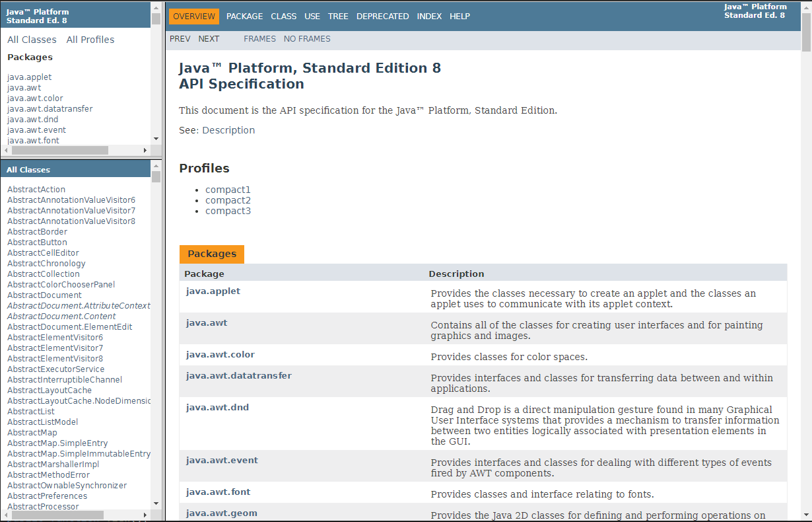This screenshot has width=812, height=522.
Task: Open the All Classes link in packages frame
Action: 32,40
